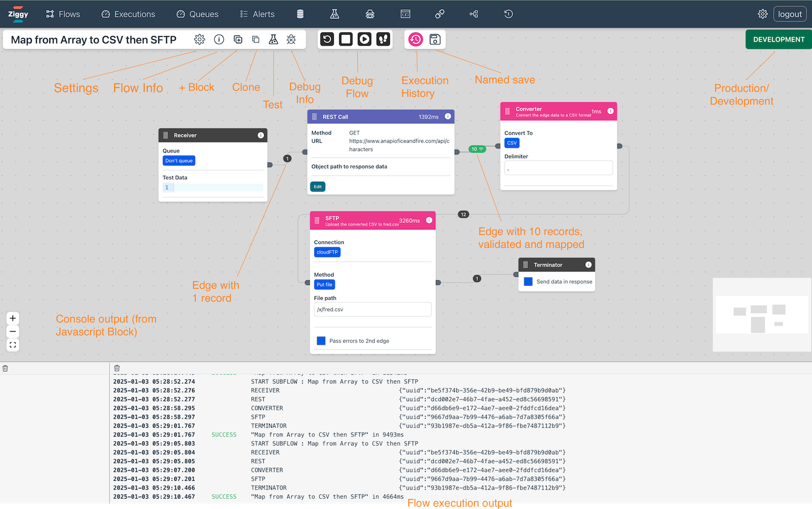The width and height of the screenshot is (812, 509).
Task: Click the + Block icon to add a block
Action: [238, 39]
